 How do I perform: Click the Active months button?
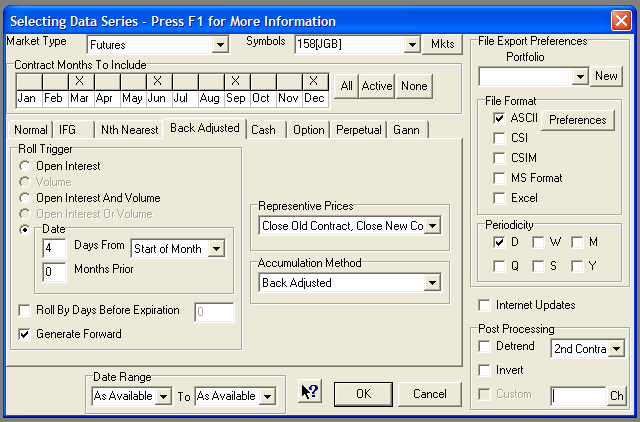[377, 86]
